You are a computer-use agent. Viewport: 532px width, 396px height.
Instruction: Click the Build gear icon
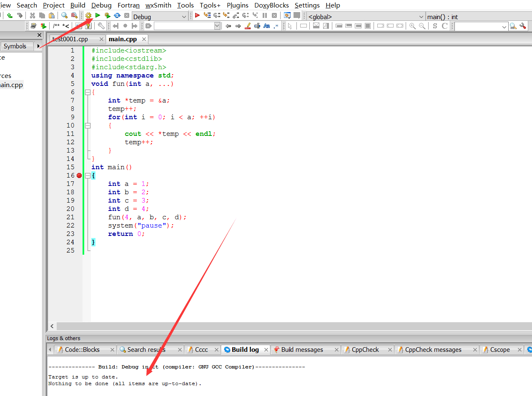coord(88,15)
